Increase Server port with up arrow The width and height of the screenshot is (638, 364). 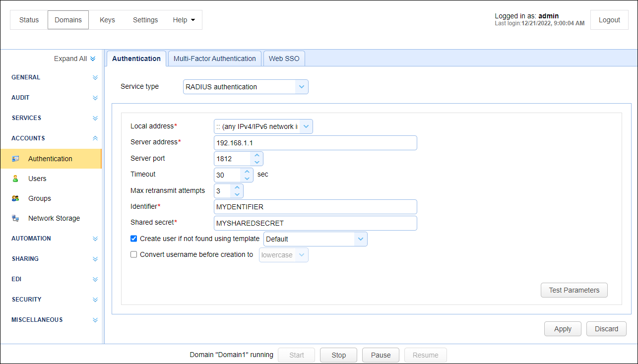click(256, 156)
